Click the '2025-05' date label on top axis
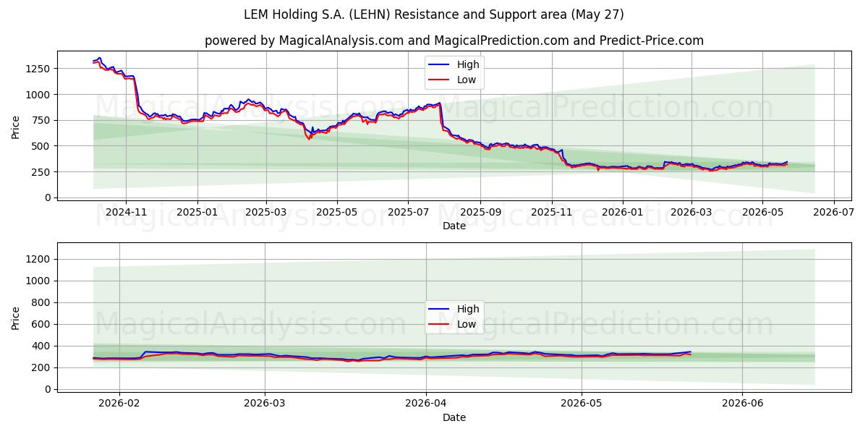Screen dimensions: 868x434 [x=337, y=213]
